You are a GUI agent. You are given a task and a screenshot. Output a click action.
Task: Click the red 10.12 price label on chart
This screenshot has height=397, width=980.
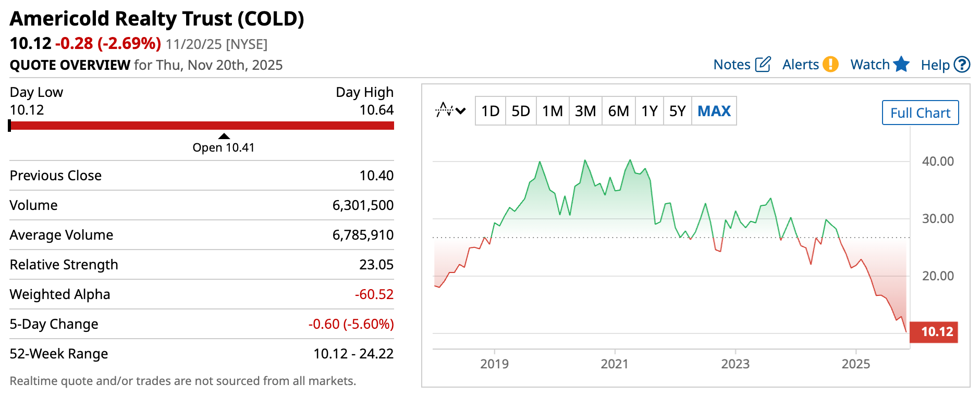click(937, 332)
